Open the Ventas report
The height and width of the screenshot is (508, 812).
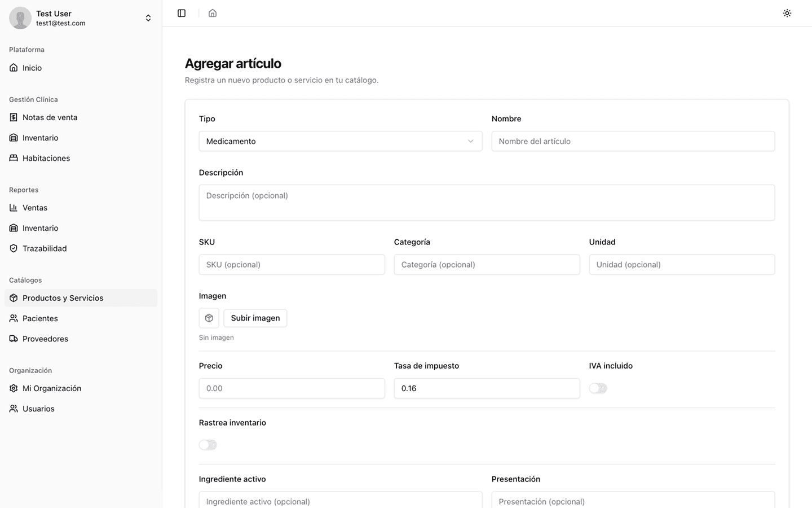click(x=35, y=208)
